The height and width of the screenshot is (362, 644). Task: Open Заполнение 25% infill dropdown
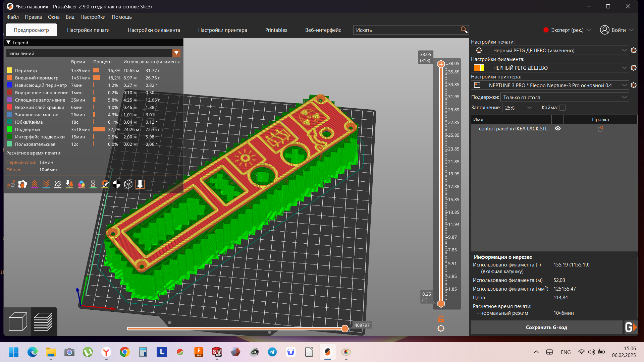tap(518, 108)
